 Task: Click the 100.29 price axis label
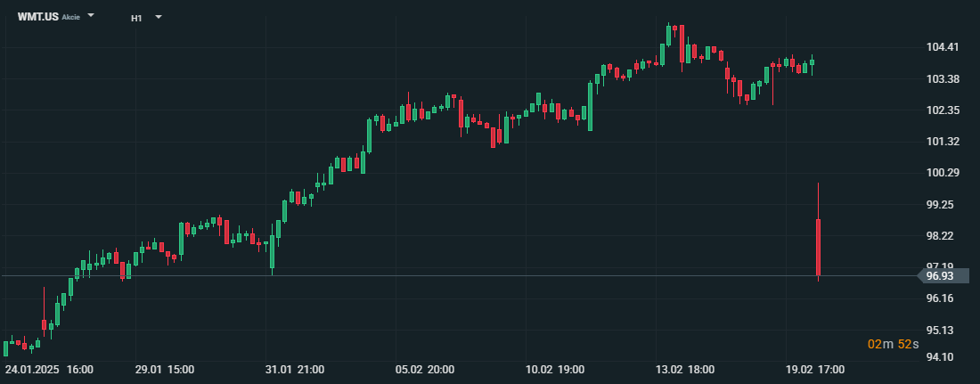[943, 173]
